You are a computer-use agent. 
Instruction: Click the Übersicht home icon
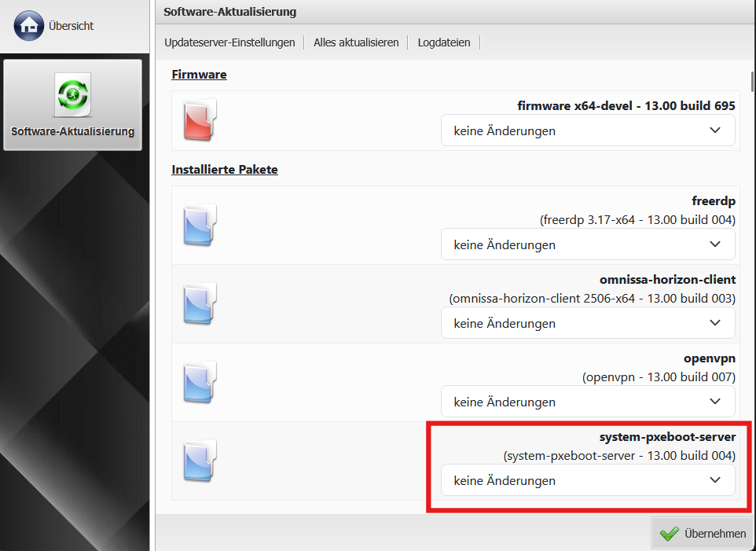coord(28,26)
